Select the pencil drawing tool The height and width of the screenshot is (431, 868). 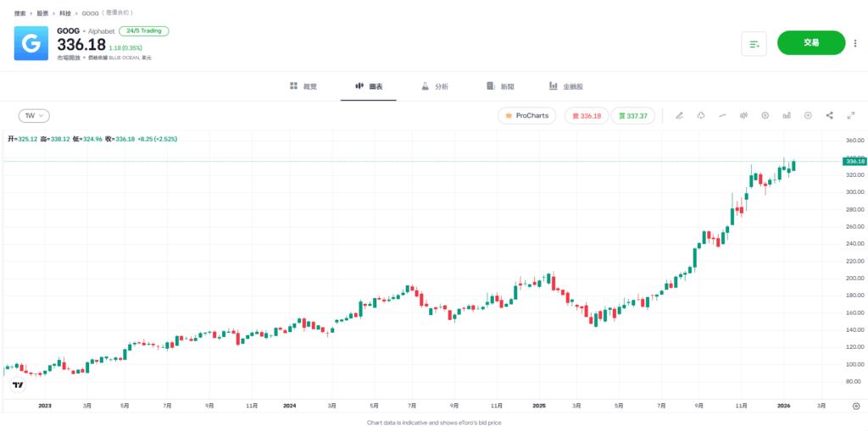tap(679, 115)
